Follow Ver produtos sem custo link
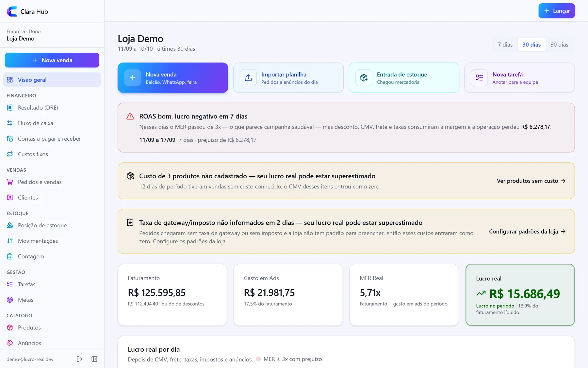 click(531, 181)
